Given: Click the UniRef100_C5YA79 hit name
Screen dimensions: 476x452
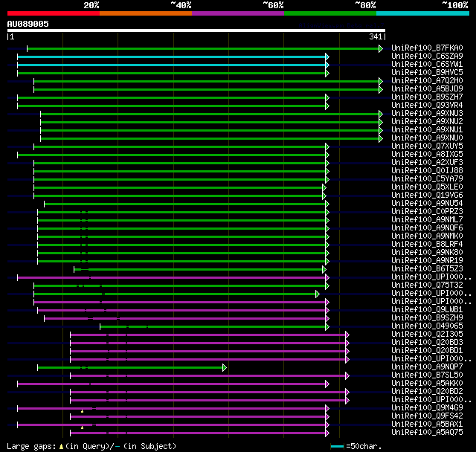Looking at the screenshot, I should (x=427, y=179).
